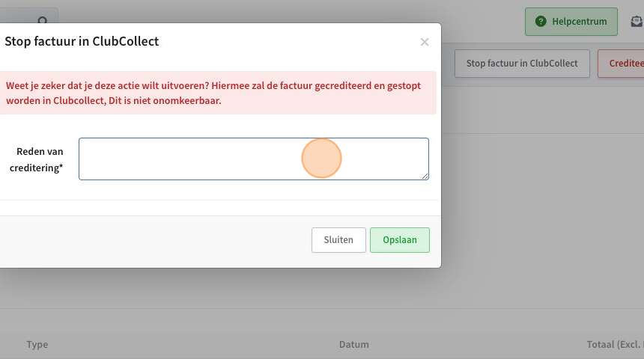The image size is (644, 359).
Task: Click the orange highlight circle in textarea
Action: point(321,159)
